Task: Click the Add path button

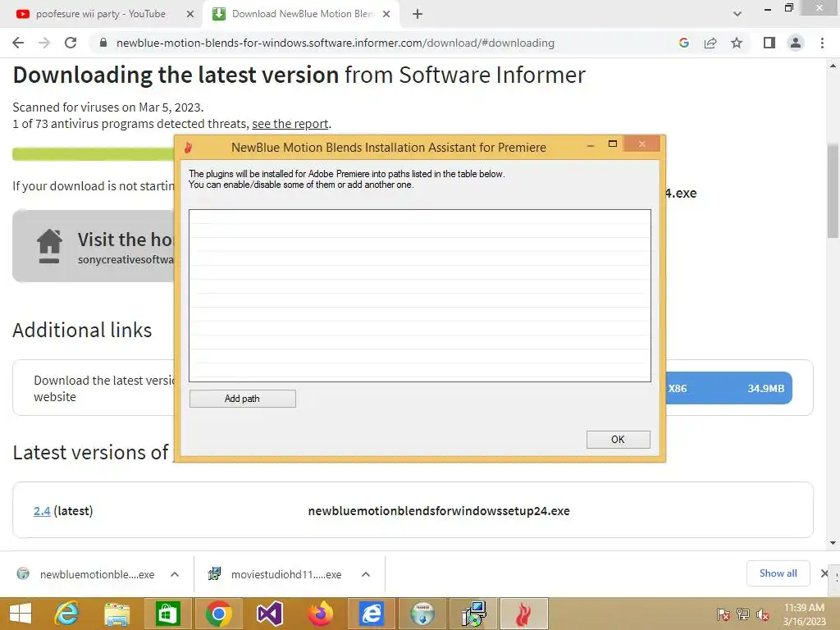Action: pyautogui.click(x=242, y=399)
